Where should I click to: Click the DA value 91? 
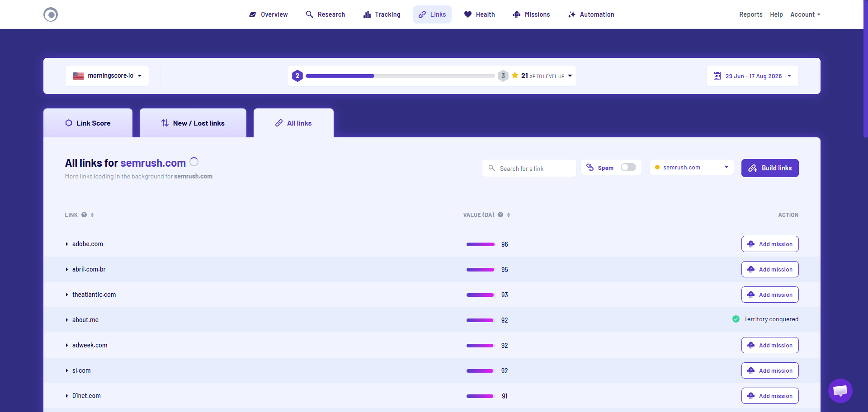coord(505,396)
